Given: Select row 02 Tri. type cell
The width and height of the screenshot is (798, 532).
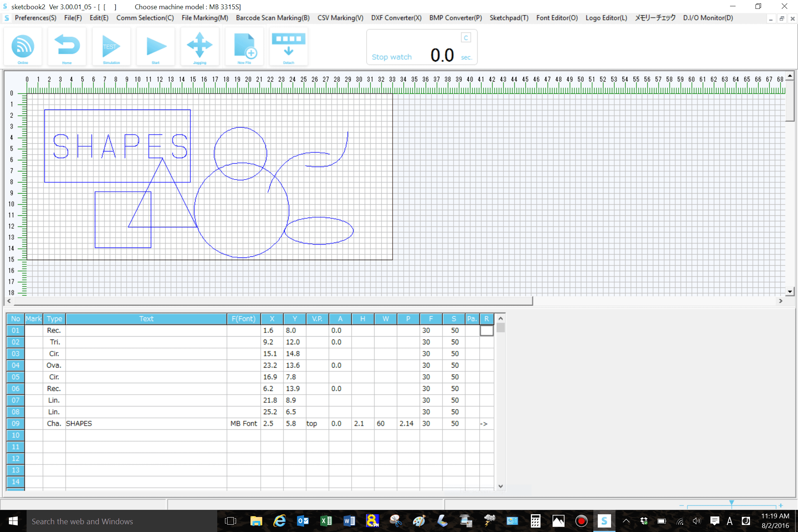Looking at the screenshot, I should pos(54,342).
